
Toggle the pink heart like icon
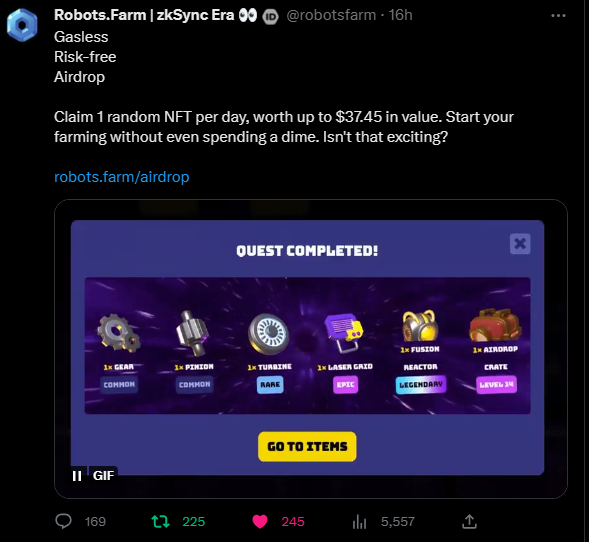tap(260, 521)
